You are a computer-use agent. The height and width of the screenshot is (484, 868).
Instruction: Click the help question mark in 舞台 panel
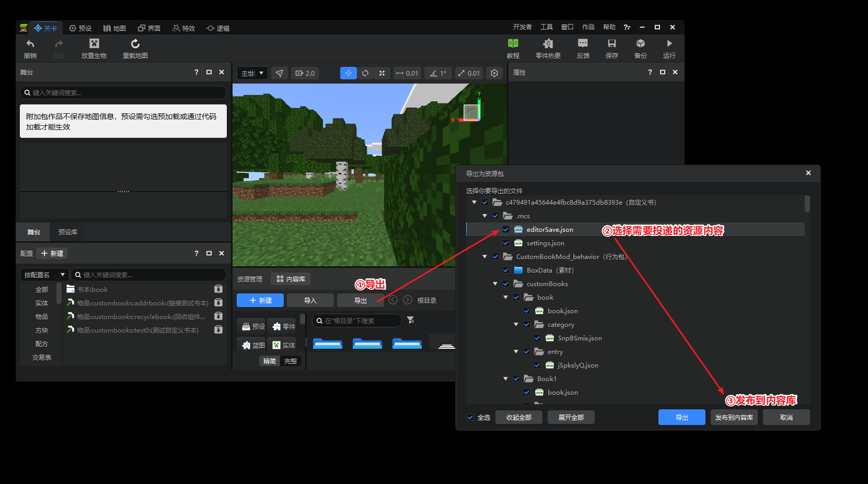coord(196,72)
